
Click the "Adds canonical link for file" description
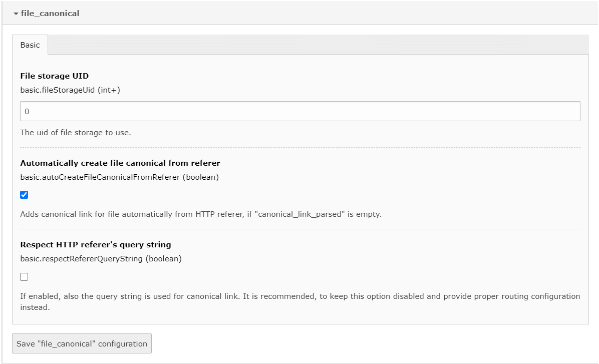(x=200, y=214)
